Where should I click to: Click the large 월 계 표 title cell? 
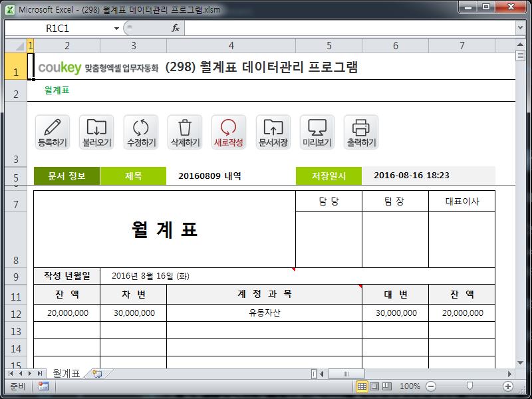point(164,229)
